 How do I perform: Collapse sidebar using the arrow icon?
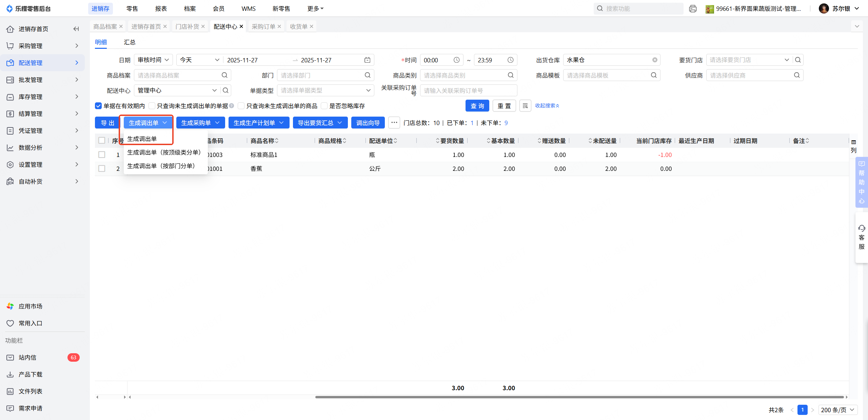click(x=76, y=29)
